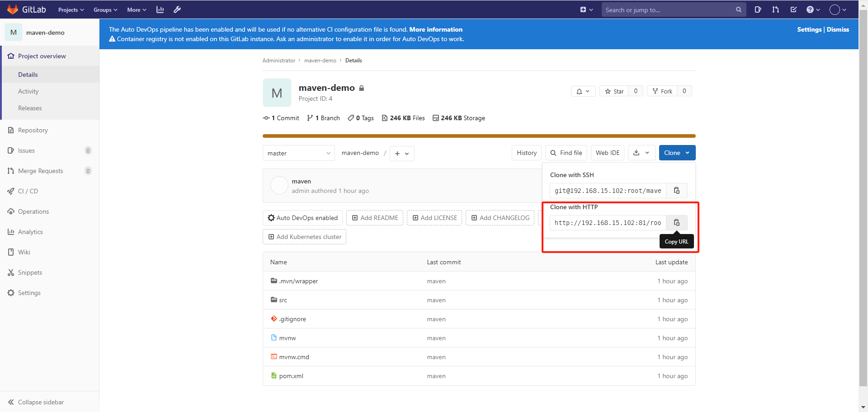The image size is (868, 412).
Task: Open the user profile dropdown
Action: click(838, 9)
